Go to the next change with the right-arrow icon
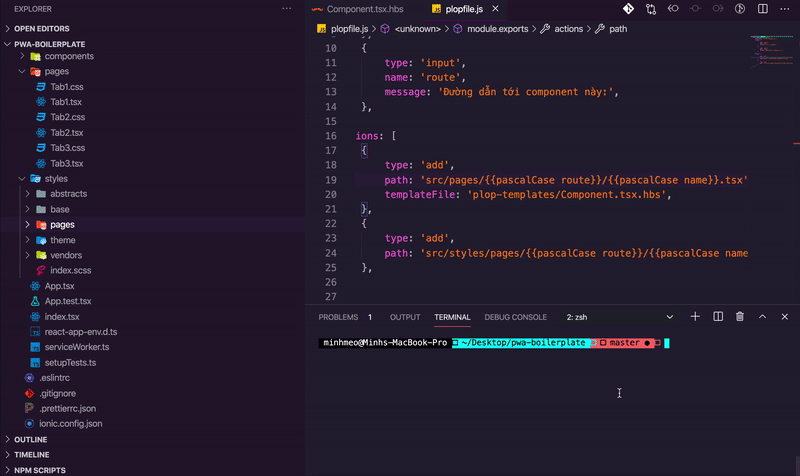Screen dimensions: 800x476 (717, 9)
